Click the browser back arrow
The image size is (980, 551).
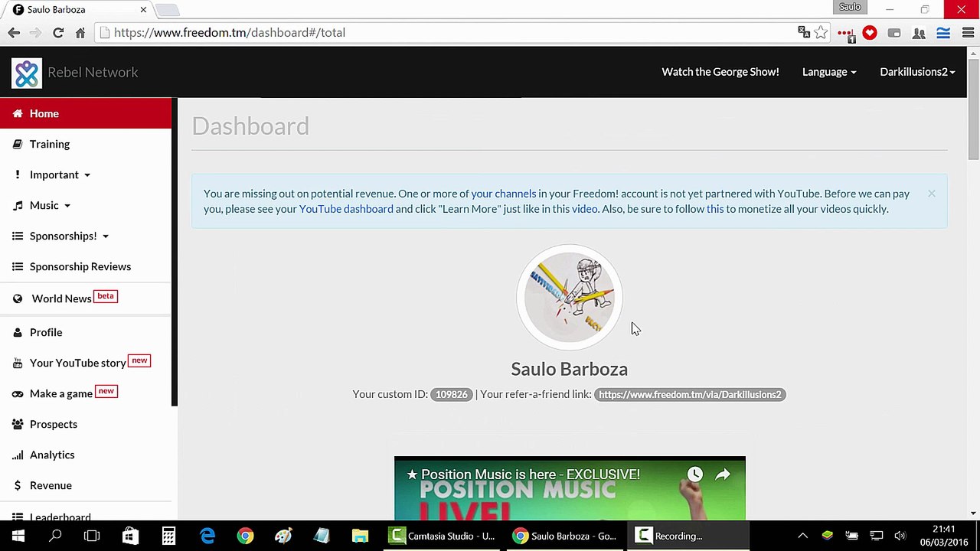(14, 33)
